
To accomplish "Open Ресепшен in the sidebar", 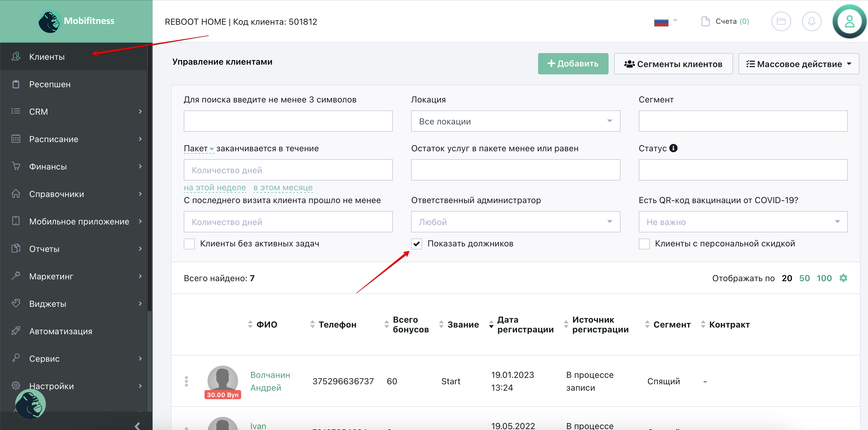I will pyautogui.click(x=50, y=84).
